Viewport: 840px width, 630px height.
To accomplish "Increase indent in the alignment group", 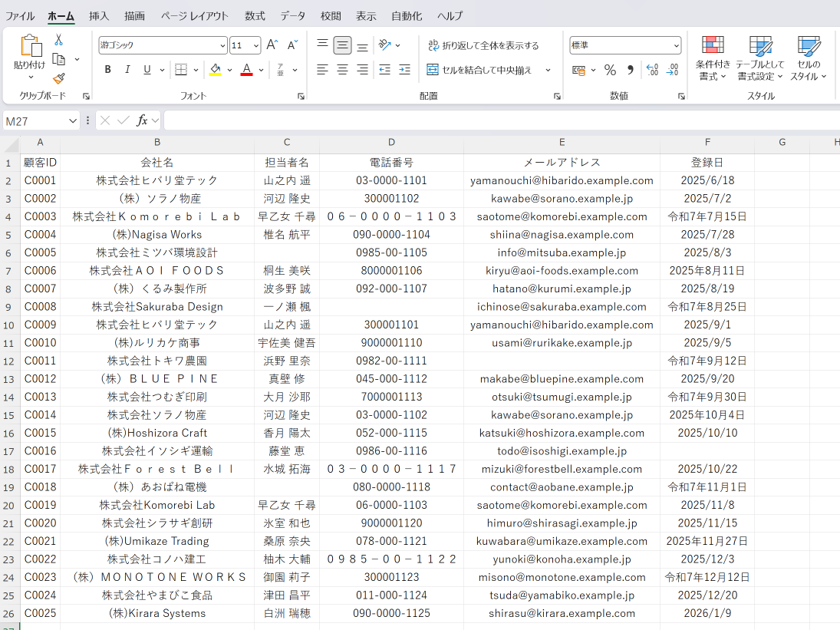I will click(405, 70).
